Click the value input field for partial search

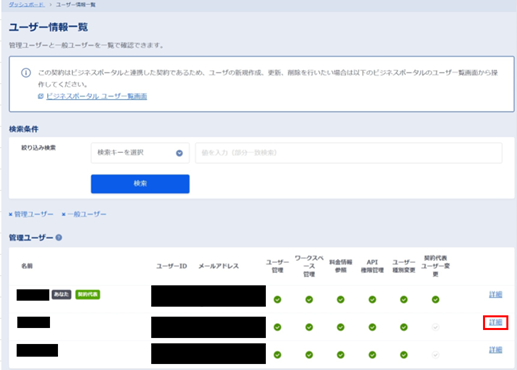tap(349, 153)
